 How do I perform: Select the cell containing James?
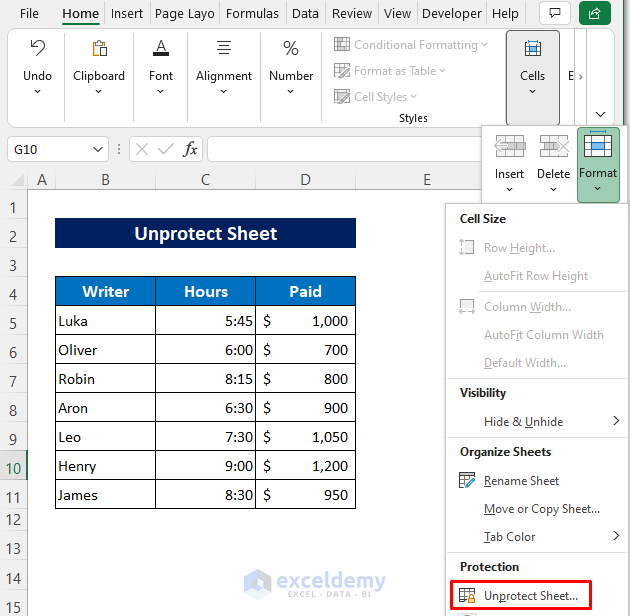[x=105, y=495]
